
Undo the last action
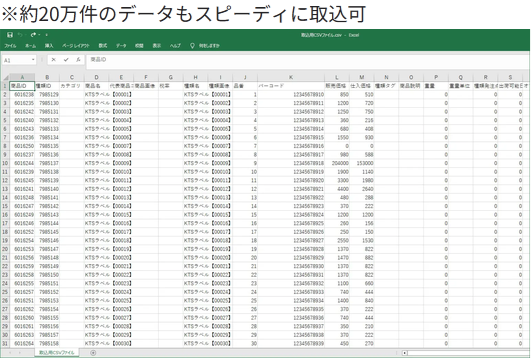(x=20, y=35)
